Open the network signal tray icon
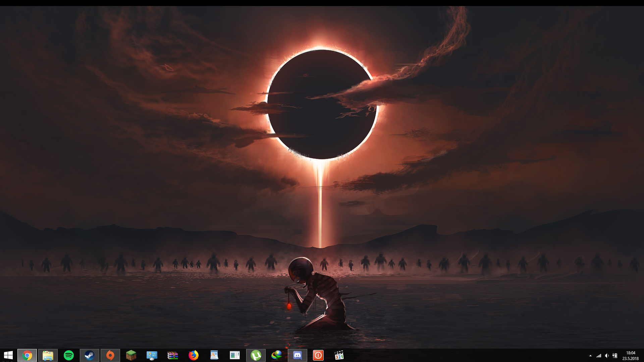 point(599,356)
